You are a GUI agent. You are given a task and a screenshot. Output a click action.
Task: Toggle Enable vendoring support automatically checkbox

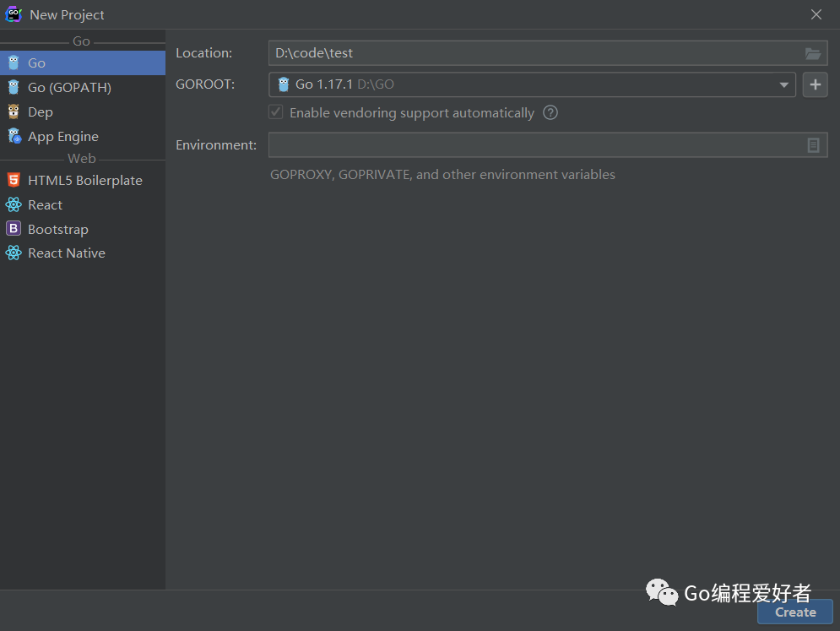(x=276, y=112)
